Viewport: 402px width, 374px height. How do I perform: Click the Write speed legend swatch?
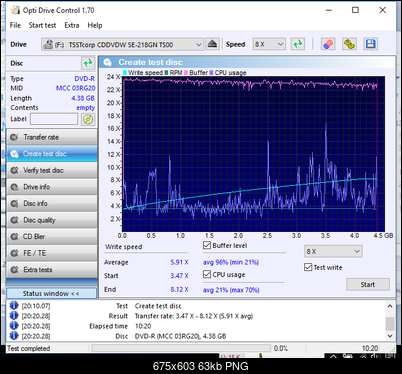pos(125,72)
